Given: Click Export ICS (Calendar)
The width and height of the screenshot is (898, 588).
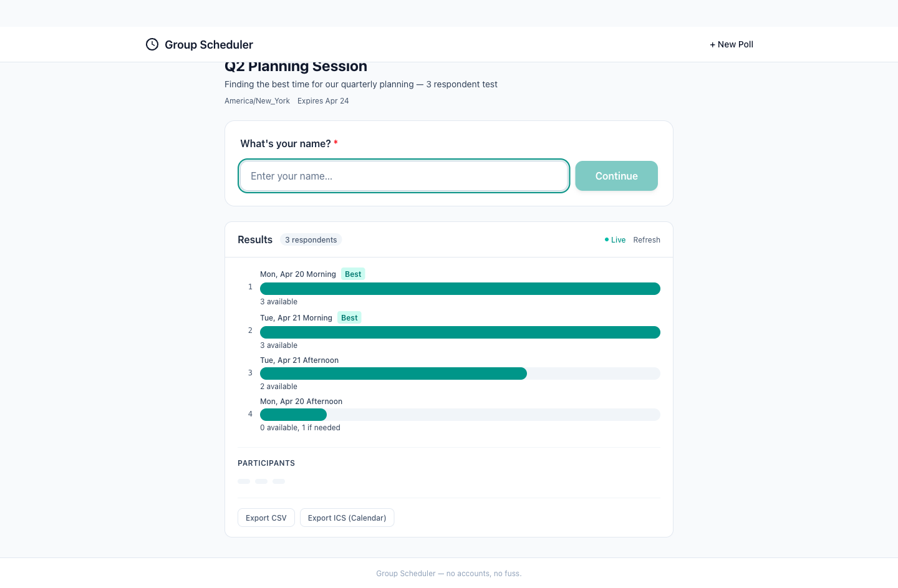Looking at the screenshot, I should (x=347, y=518).
